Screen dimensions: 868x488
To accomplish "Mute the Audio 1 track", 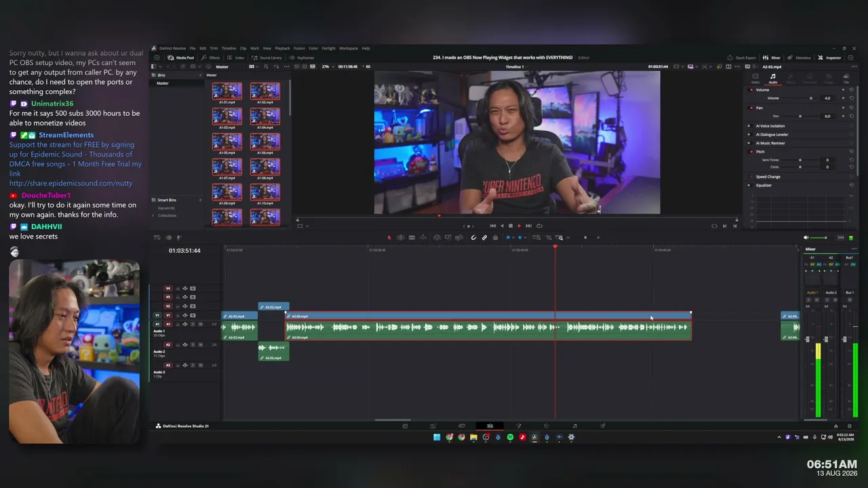I will pos(200,324).
